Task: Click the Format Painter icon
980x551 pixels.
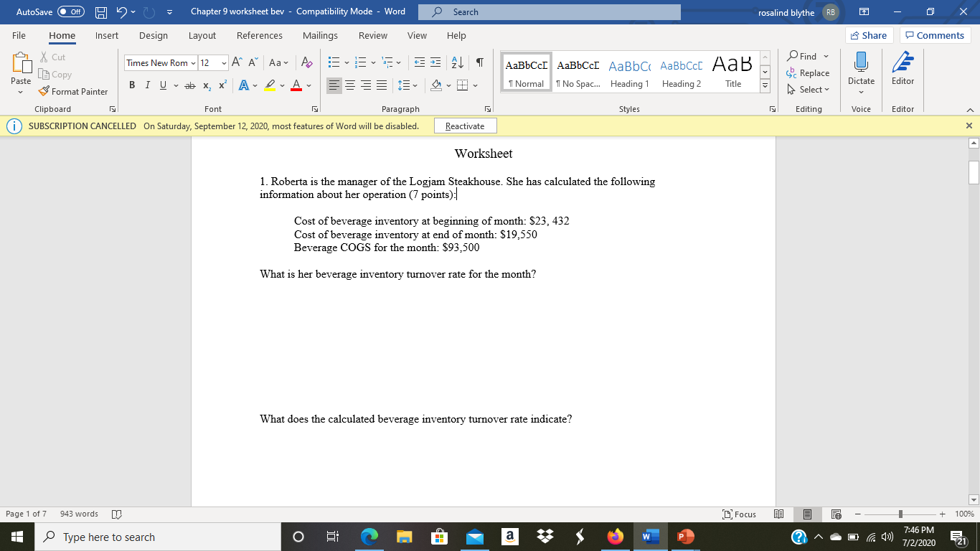Action: coord(43,91)
